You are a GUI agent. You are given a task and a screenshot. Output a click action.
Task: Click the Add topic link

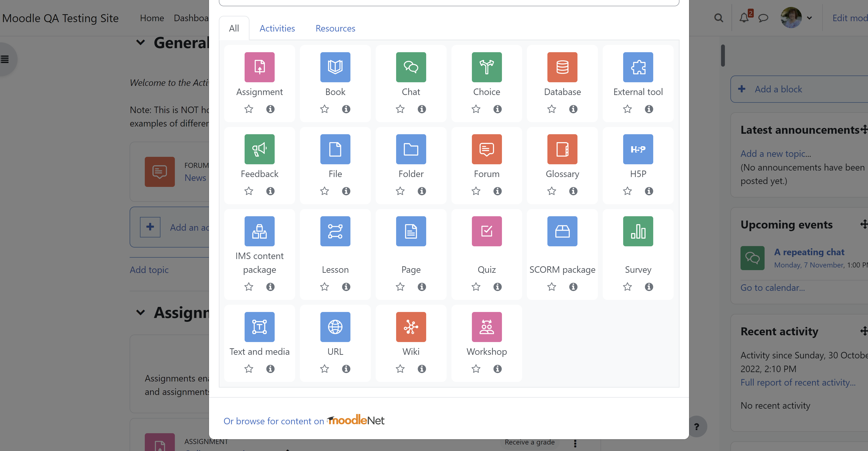coord(149,270)
